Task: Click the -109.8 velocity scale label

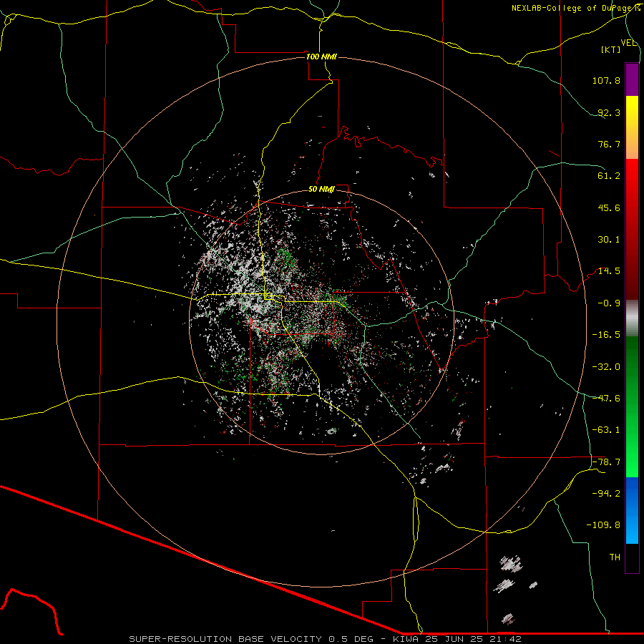Action: tap(603, 525)
